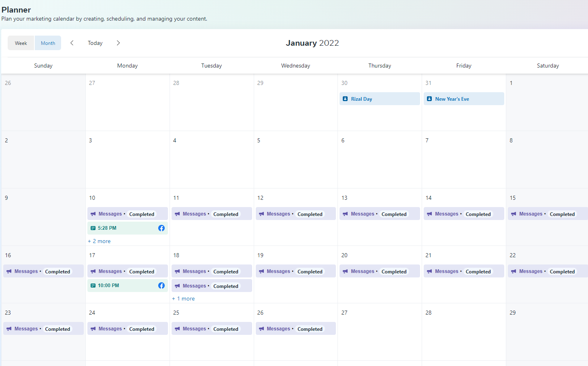Click post type icon on the 10:00 PM post
Viewport: 588px width, 366px height.
pyautogui.click(x=93, y=286)
